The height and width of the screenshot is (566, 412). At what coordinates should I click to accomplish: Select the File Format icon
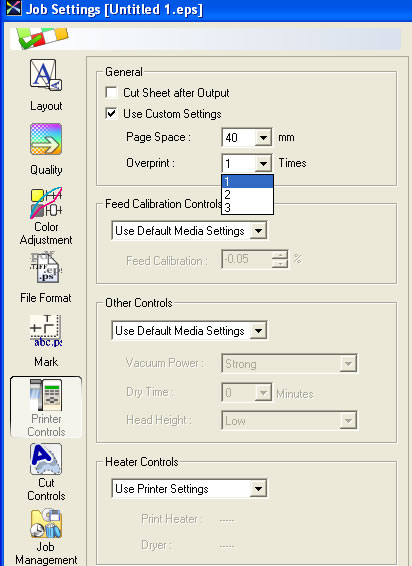(46, 267)
